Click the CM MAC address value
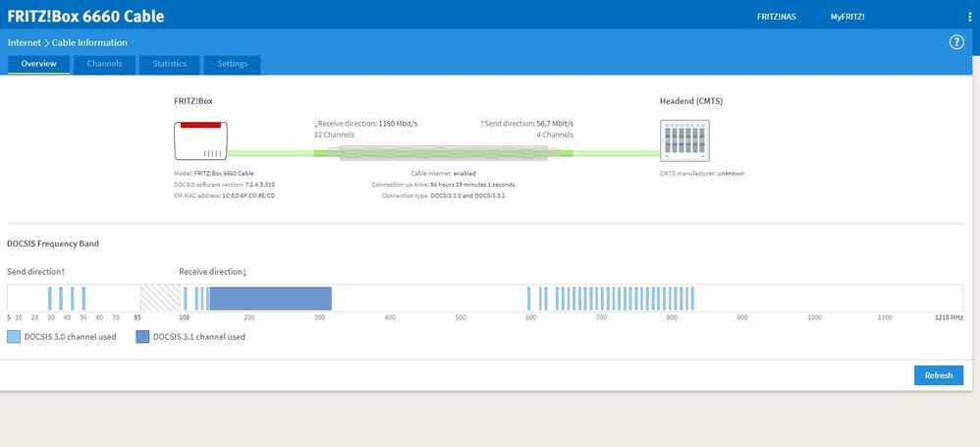Screen dimensions: 980x447 pyautogui.click(x=248, y=196)
